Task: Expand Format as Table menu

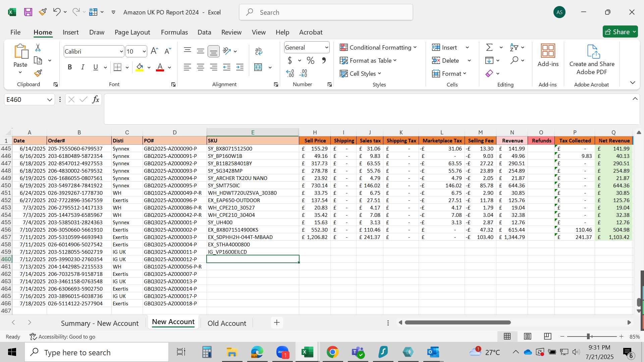Action: tap(368, 60)
